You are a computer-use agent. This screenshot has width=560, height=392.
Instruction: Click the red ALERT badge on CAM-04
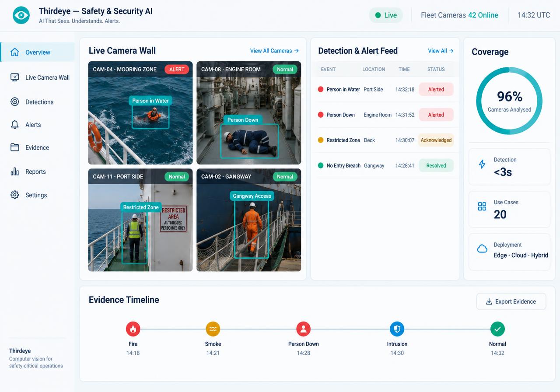(177, 69)
